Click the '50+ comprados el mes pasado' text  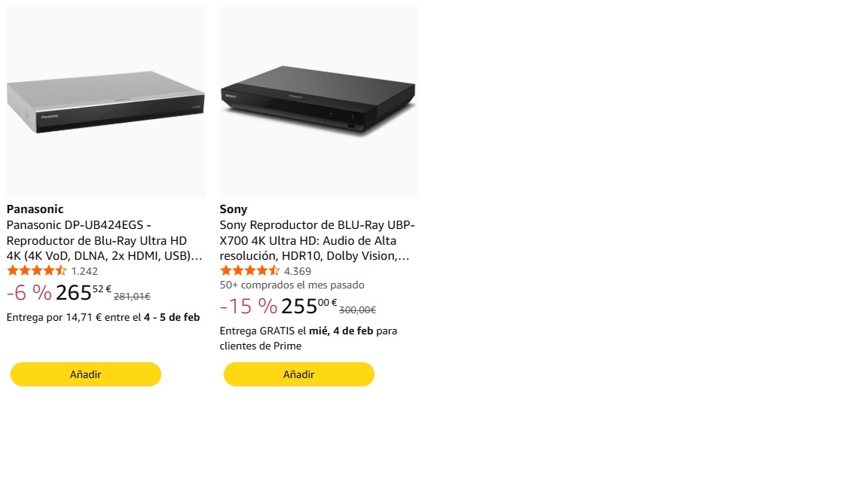click(x=292, y=285)
